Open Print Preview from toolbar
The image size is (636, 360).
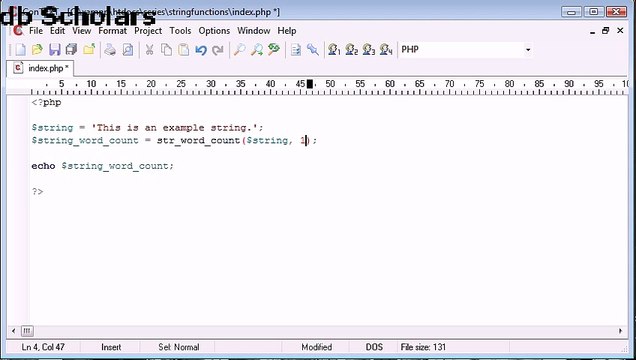[128, 50]
